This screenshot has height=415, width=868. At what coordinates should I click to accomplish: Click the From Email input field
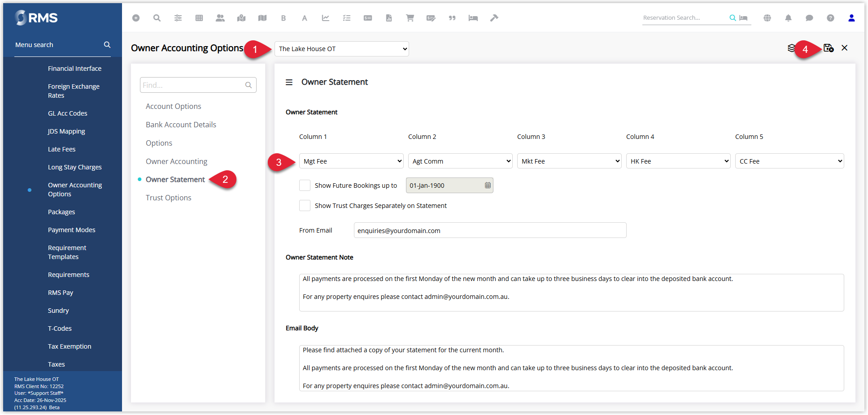[x=490, y=230]
